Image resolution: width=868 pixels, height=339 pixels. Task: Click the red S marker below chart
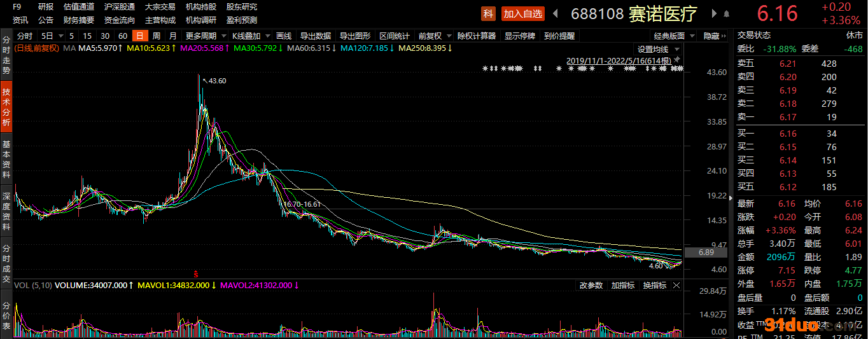(196, 273)
